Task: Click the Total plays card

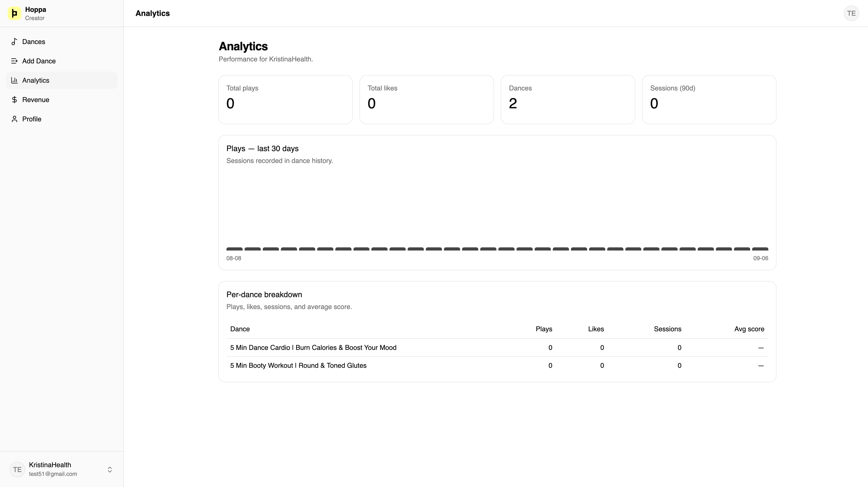Action: [285, 100]
